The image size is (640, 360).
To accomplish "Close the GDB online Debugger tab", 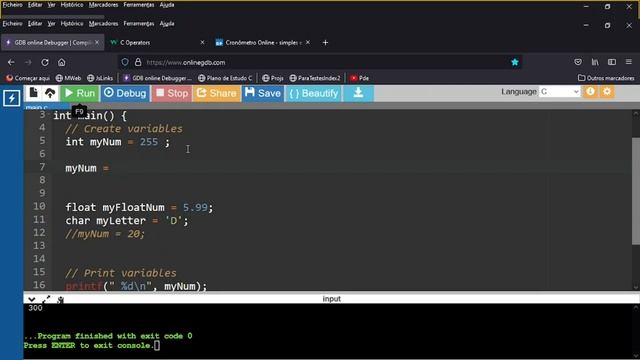I will coord(97,42).
